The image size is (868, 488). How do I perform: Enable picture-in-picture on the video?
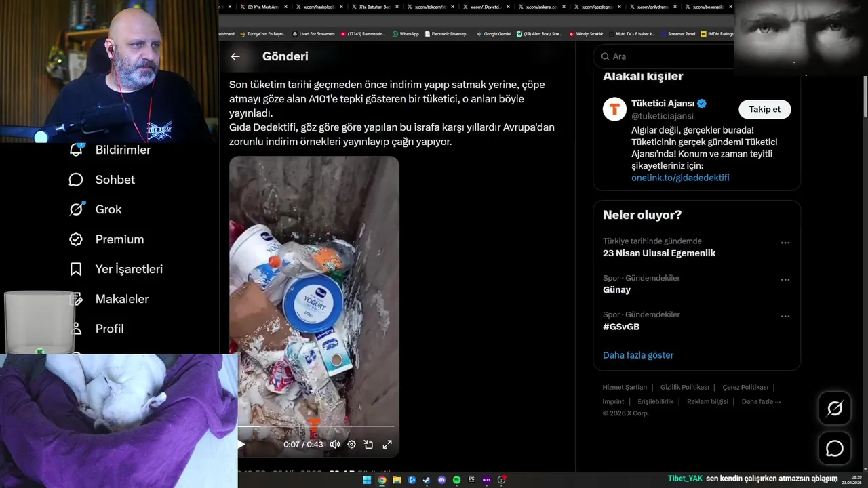pos(368,445)
